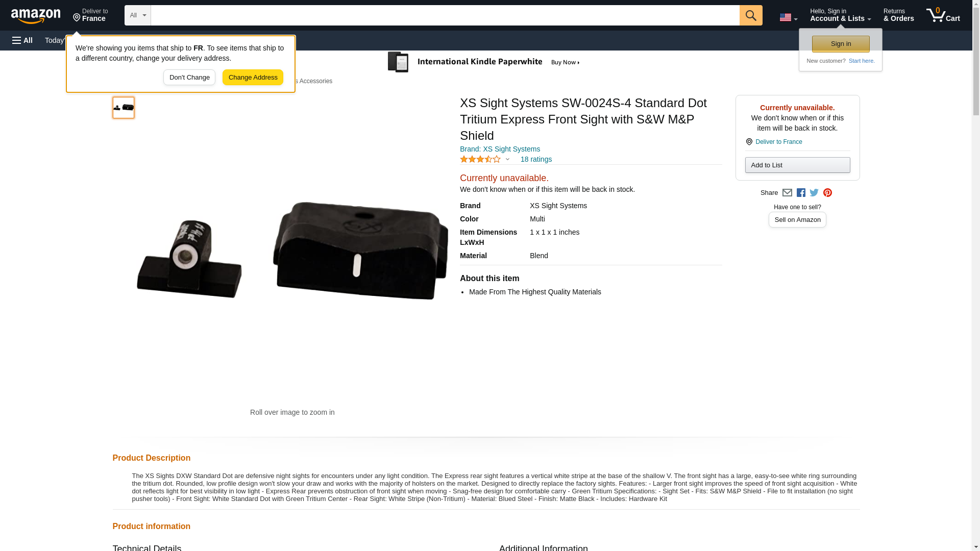Viewport: 980px width, 551px height.
Task: Share product on Facebook
Action: (801, 193)
